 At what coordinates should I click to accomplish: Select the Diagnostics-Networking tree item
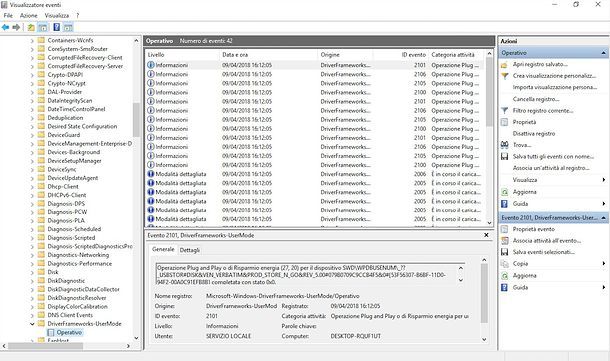click(78, 255)
